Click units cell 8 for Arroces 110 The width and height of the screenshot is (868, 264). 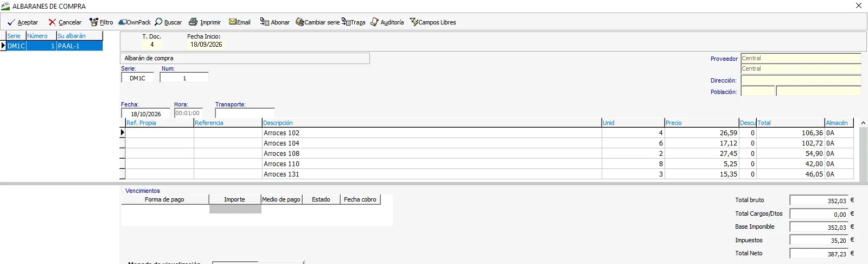[x=633, y=164]
